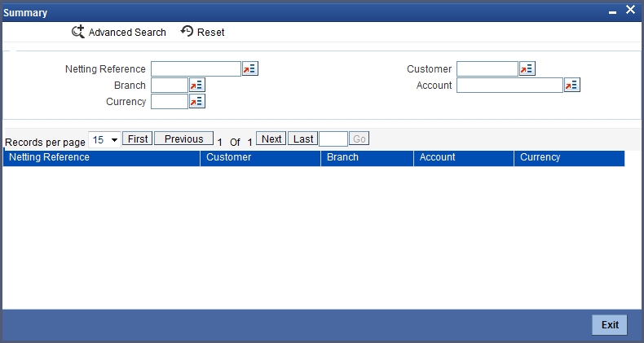Focus the Netting Reference input field
Screen dimensions: 644x343
196,69
